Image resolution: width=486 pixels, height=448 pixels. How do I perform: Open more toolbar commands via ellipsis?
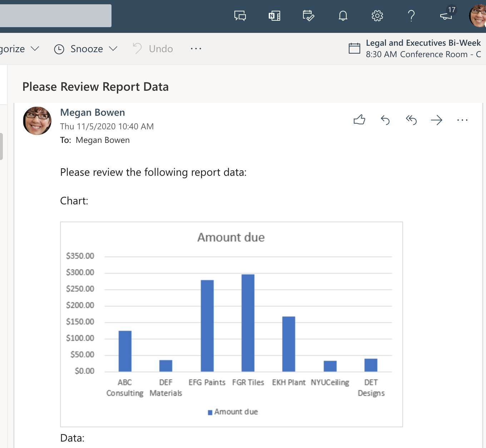[196, 49]
